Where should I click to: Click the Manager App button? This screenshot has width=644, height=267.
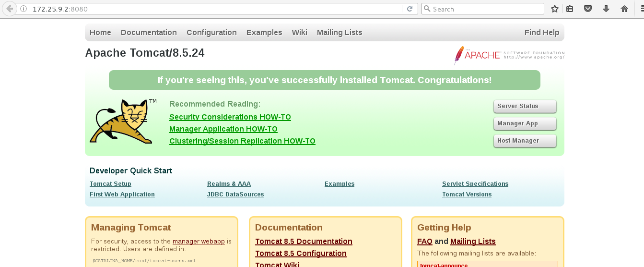coord(525,123)
